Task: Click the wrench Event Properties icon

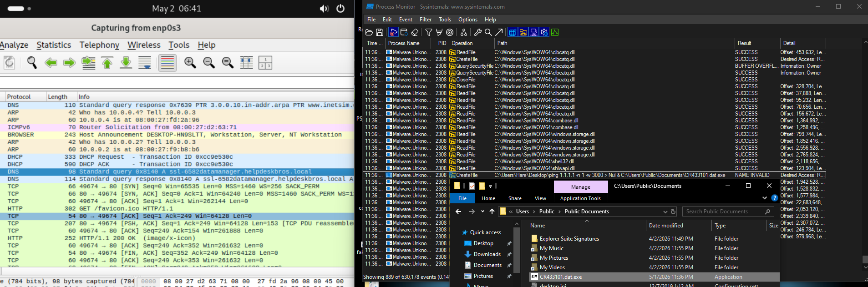Action: point(477,32)
